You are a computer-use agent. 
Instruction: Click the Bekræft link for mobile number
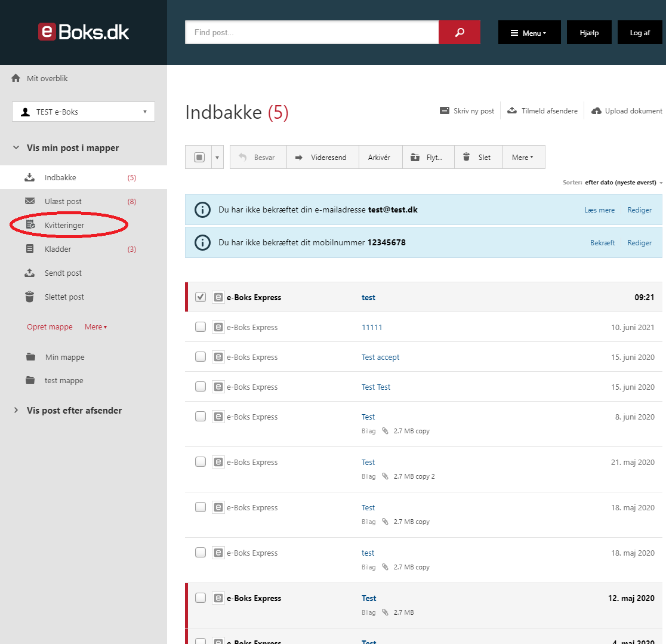tap(602, 242)
